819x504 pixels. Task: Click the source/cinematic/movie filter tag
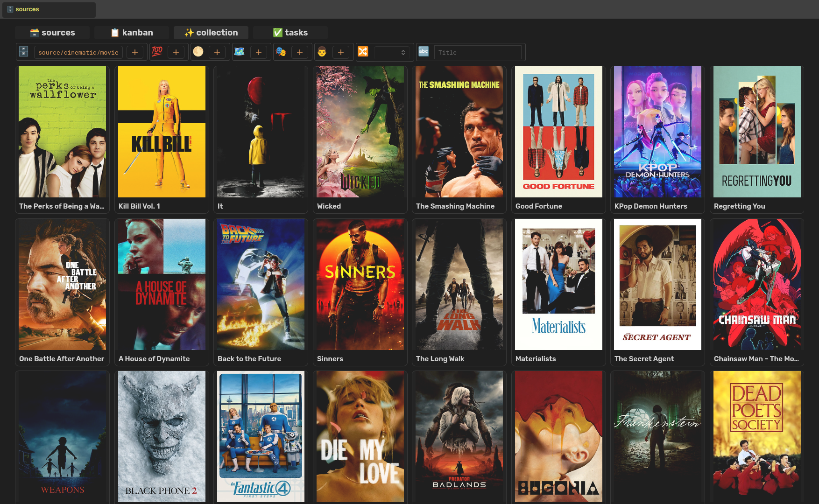tap(78, 52)
